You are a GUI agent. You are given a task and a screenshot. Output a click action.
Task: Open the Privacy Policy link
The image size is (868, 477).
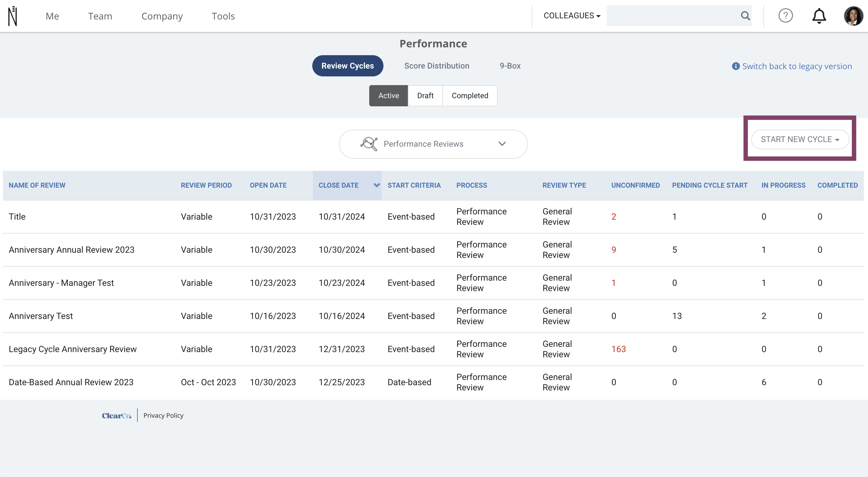pos(164,415)
